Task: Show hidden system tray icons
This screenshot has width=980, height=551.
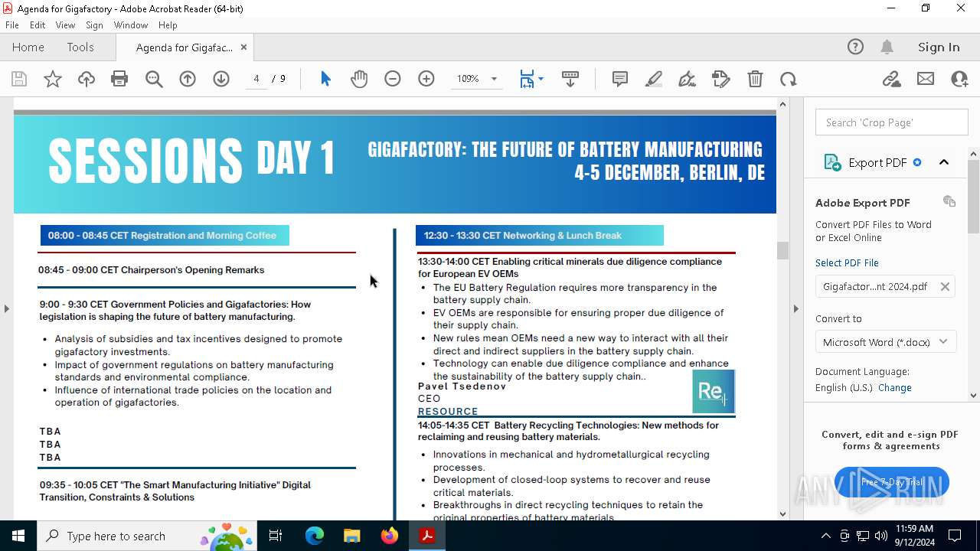Action: coord(825,536)
